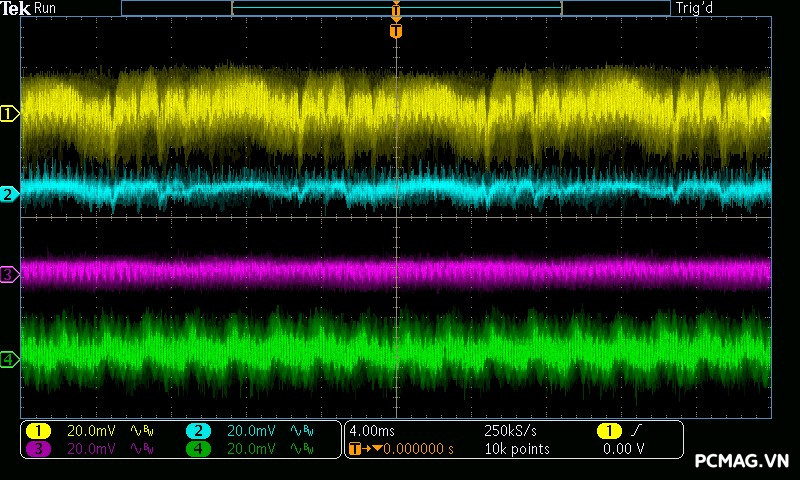Click the Run status label
Screen dimensions: 800x480
[46, 8]
